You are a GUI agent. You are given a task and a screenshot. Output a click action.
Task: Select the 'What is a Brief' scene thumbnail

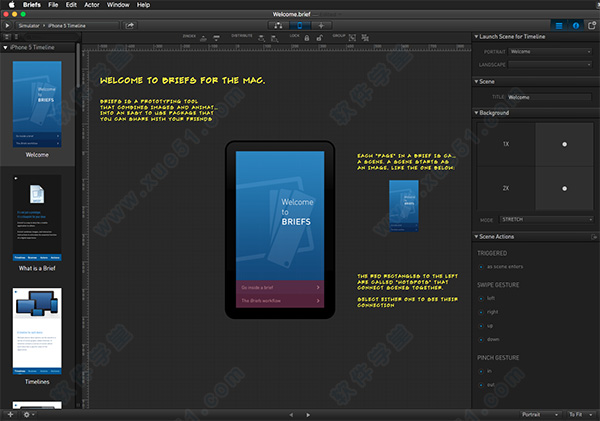point(37,218)
